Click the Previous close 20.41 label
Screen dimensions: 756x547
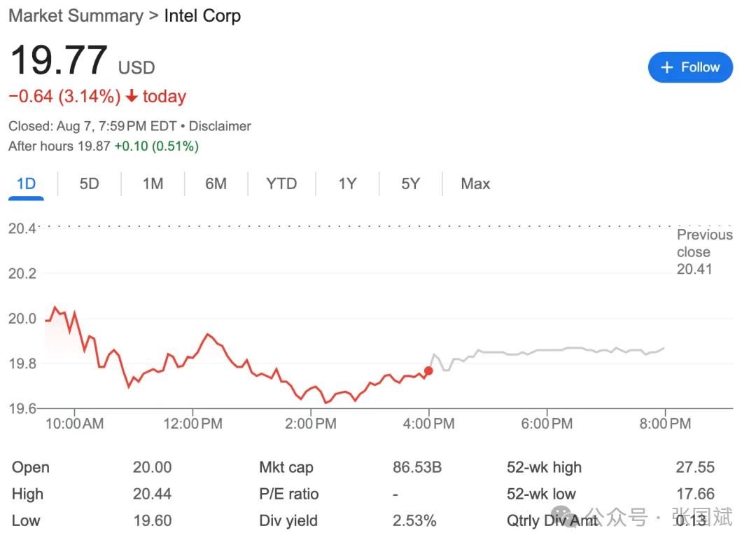point(703,252)
